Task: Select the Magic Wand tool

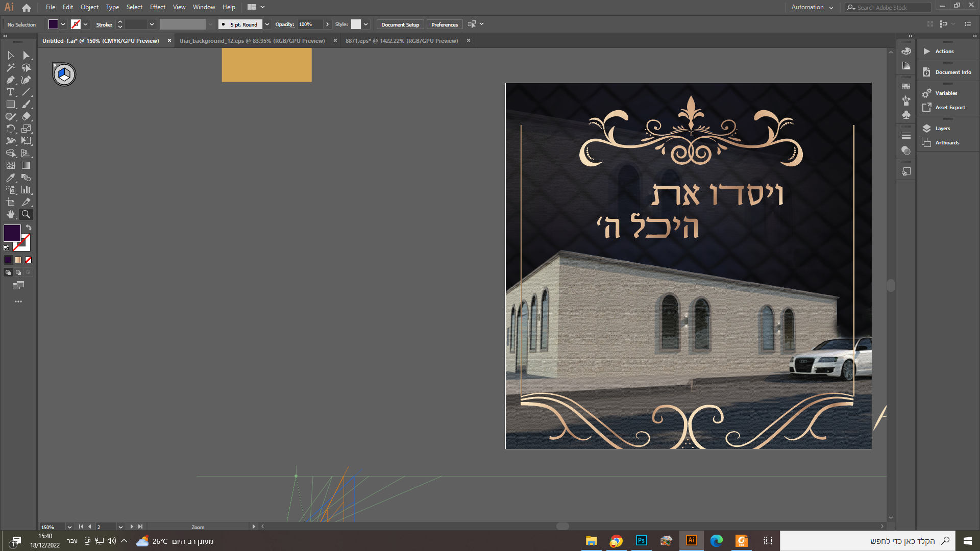Action: (x=10, y=67)
